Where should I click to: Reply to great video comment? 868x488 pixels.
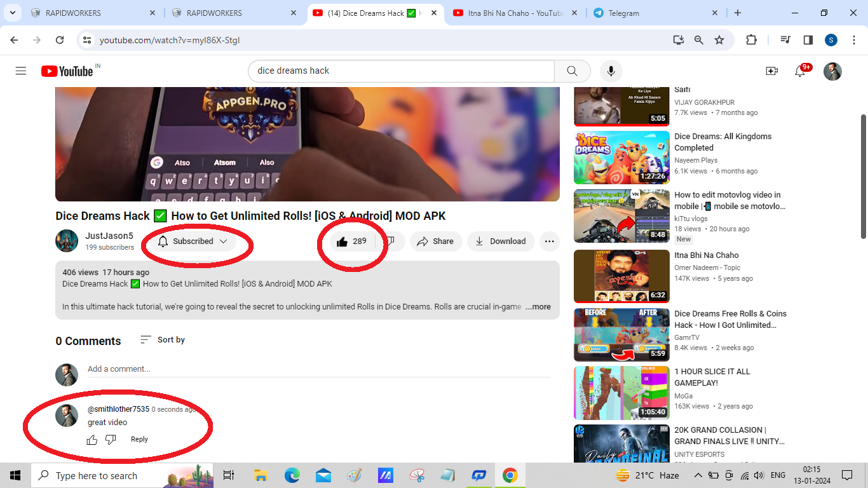pos(139,440)
